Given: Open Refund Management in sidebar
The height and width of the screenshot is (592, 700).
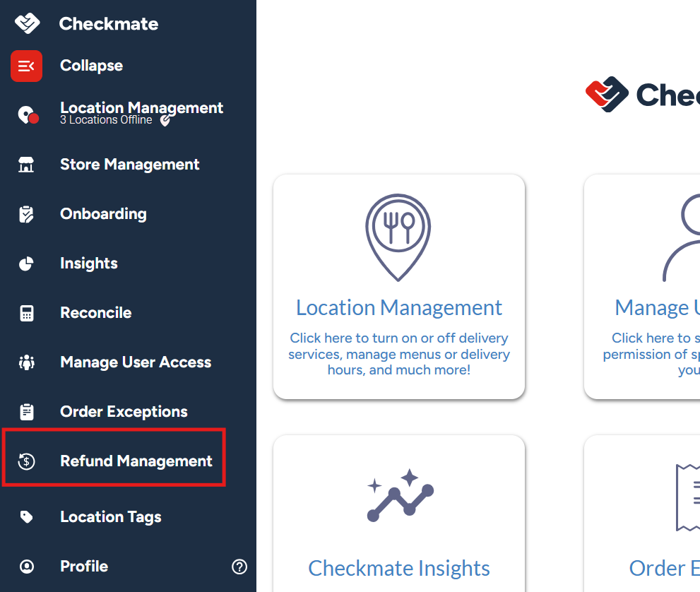Looking at the screenshot, I should [136, 461].
